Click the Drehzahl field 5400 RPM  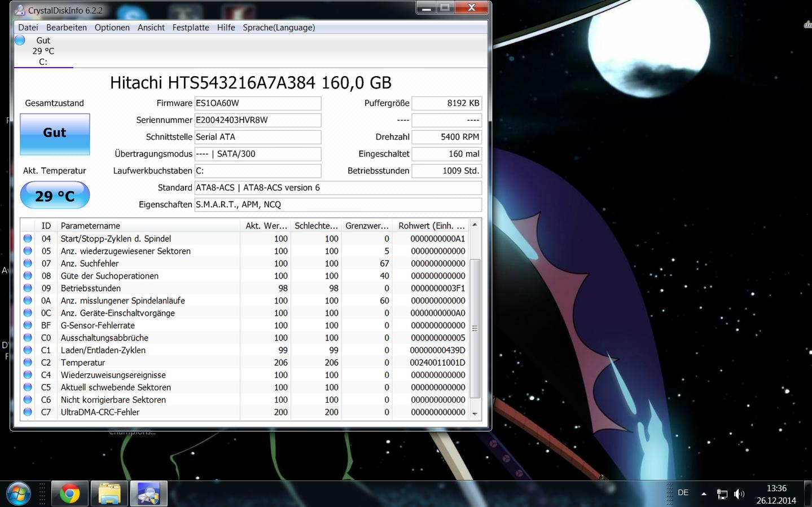447,137
